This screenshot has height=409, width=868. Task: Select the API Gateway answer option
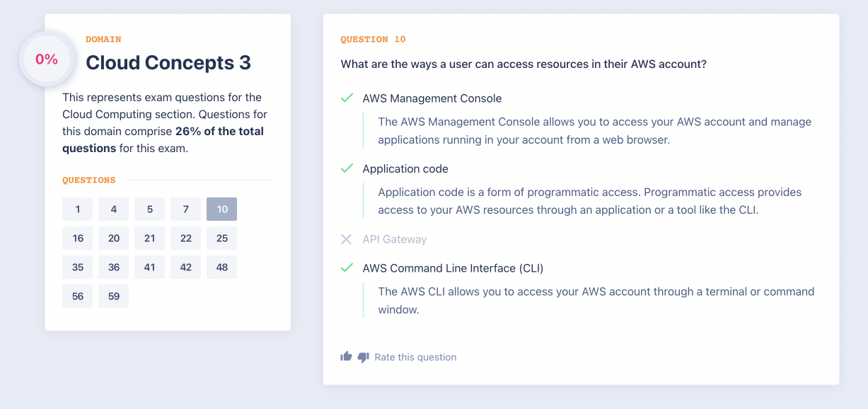395,239
